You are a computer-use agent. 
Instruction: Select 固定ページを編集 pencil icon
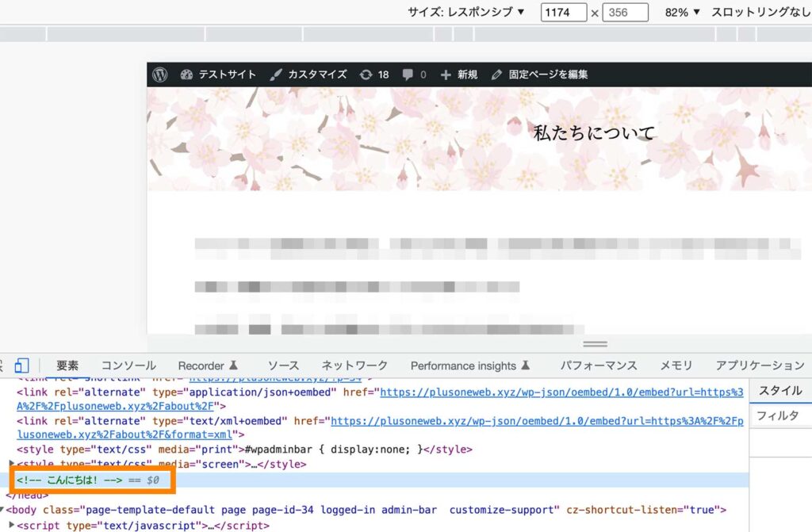pyautogui.click(x=496, y=75)
